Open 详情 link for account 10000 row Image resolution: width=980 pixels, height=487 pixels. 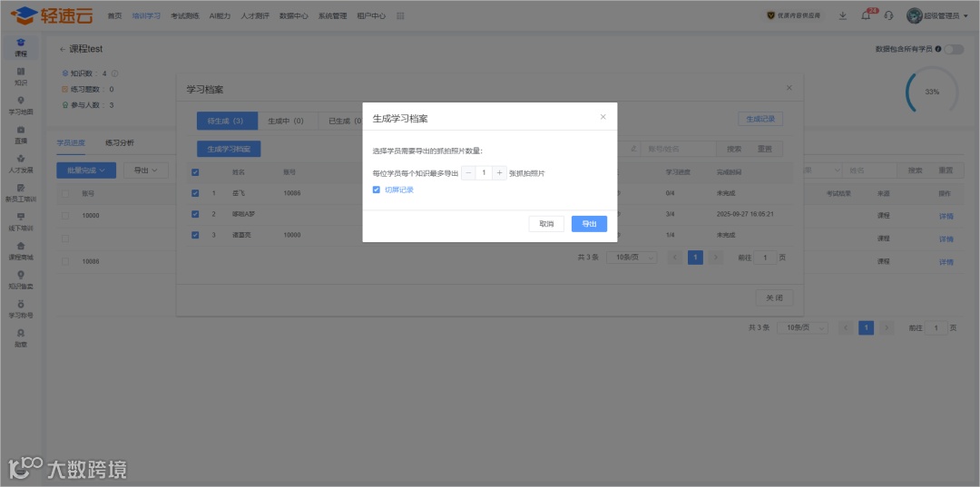click(x=946, y=217)
